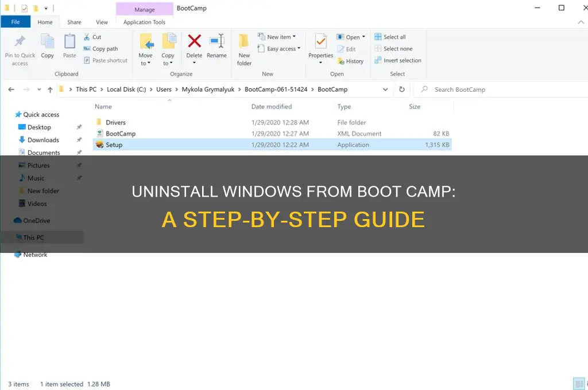Collapse the ribbon with the chevron

[x=581, y=22]
